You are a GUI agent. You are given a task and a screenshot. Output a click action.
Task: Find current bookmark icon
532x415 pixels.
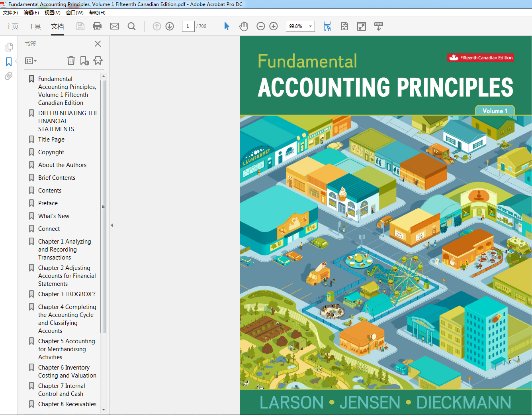coord(98,61)
